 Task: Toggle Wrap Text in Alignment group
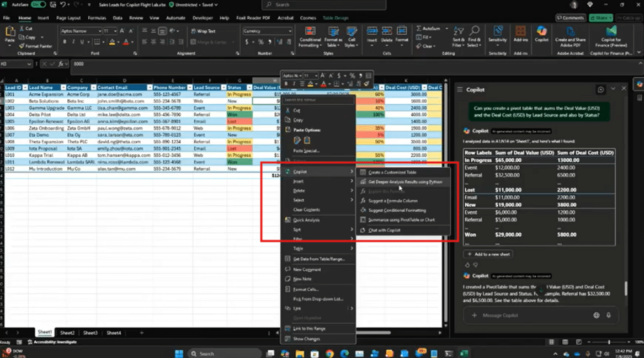(x=203, y=31)
